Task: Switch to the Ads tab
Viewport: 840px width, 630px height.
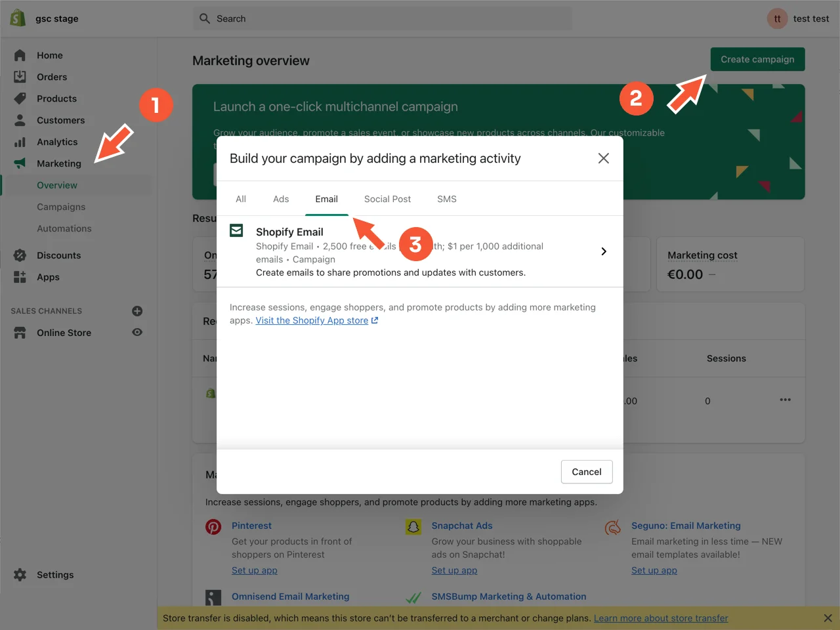Action: (281, 199)
